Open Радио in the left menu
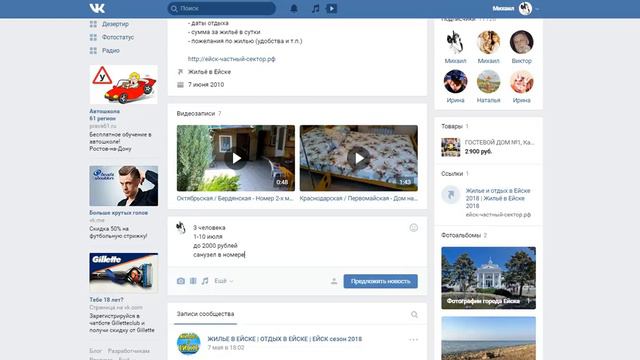The height and width of the screenshot is (360, 640). click(111, 51)
